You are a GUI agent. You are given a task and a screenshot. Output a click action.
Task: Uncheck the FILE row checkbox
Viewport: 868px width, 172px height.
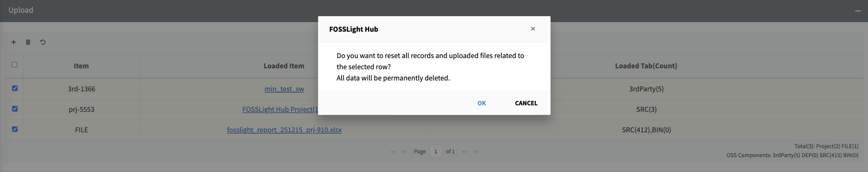pyautogui.click(x=15, y=129)
